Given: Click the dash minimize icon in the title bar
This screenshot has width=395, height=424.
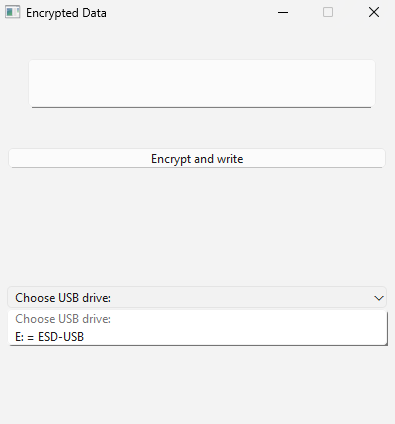Looking at the screenshot, I should [283, 12].
